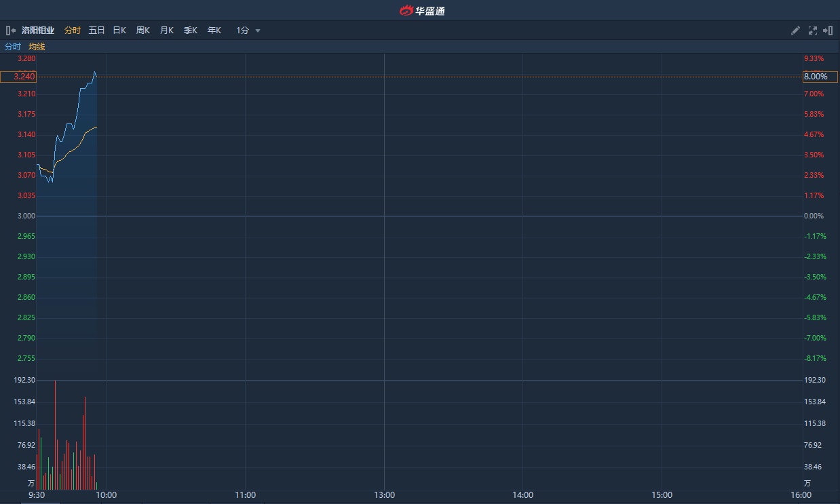Click the pencil drawing tool icon

tap(795, 31)
